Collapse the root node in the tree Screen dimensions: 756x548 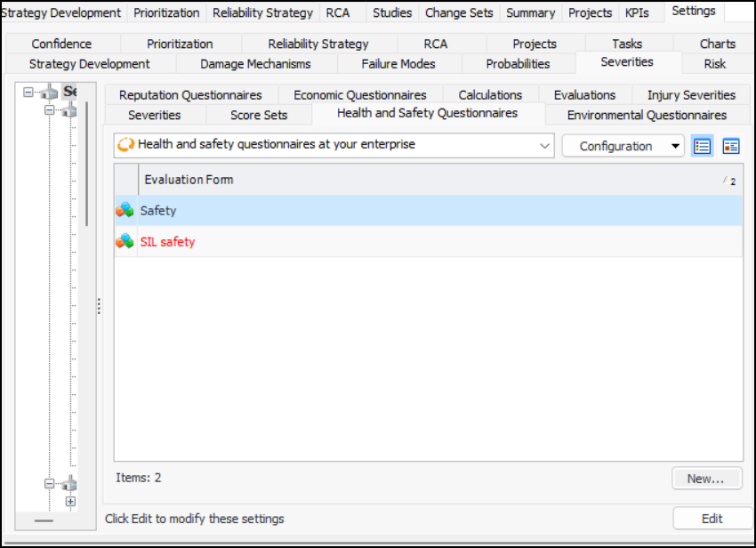[x=28, y=93]
